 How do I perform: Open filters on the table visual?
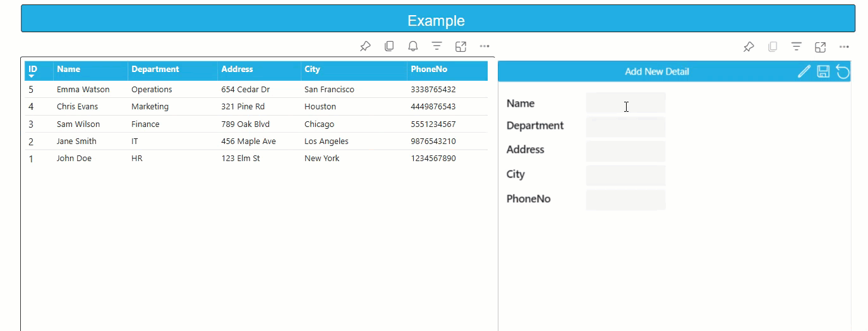(437, 46)
